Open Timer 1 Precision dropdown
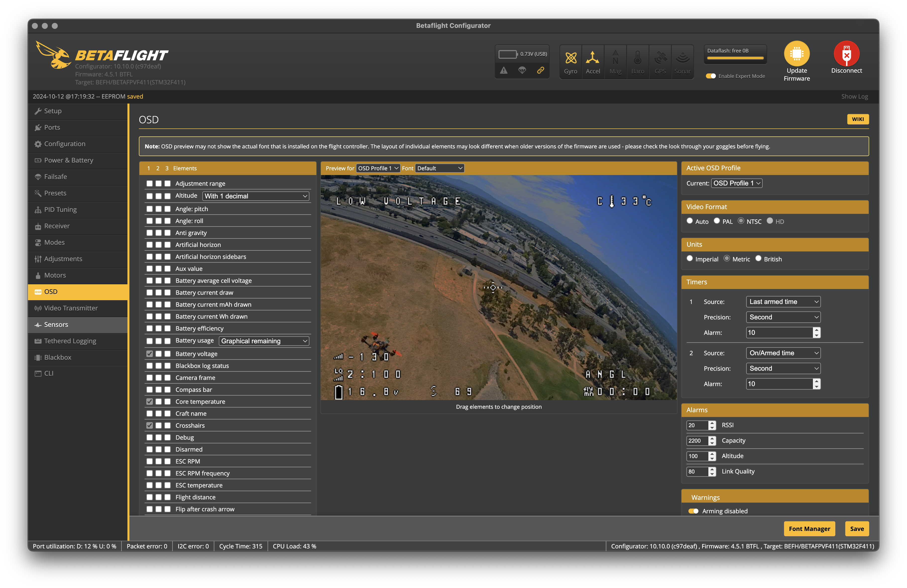 [x=783, y=317]
